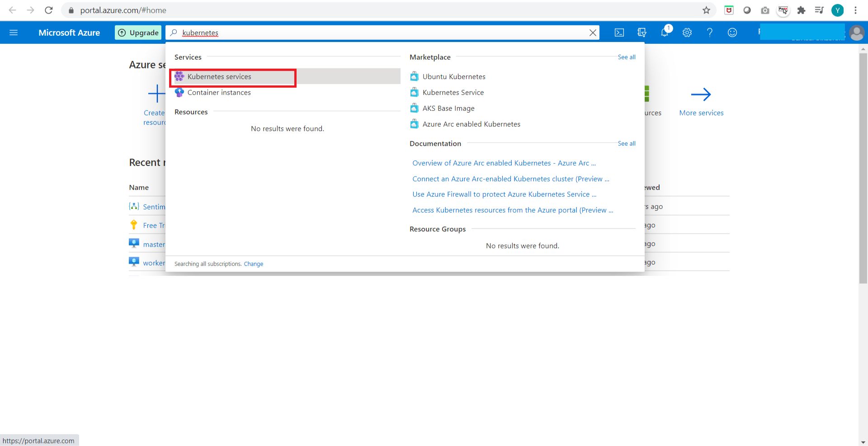The width and height of the screenshot is (868, 446).
Task: Click the Upgrade button
Action: pos(138,33)
